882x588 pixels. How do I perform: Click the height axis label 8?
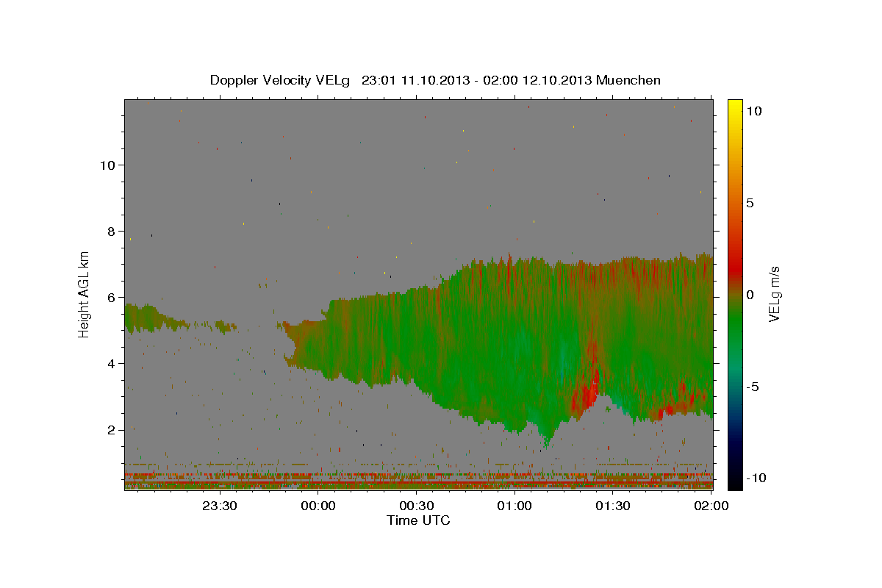(112, 231)
